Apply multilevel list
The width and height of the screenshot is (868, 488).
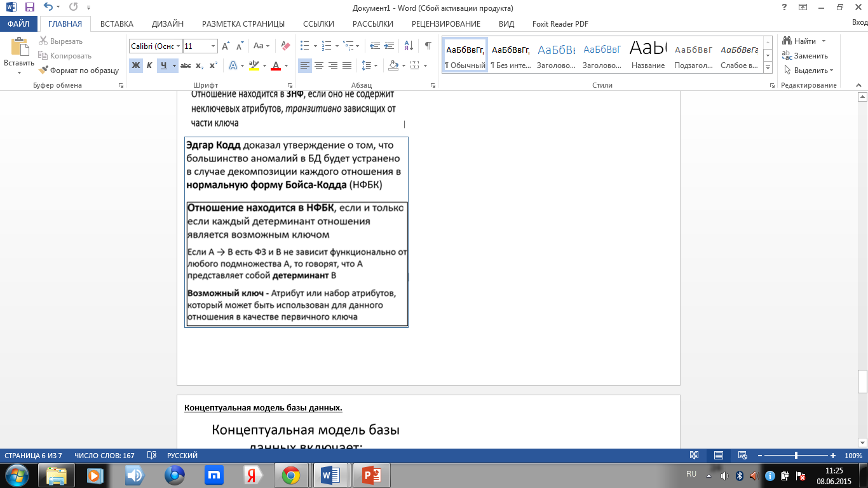point(348,46)
